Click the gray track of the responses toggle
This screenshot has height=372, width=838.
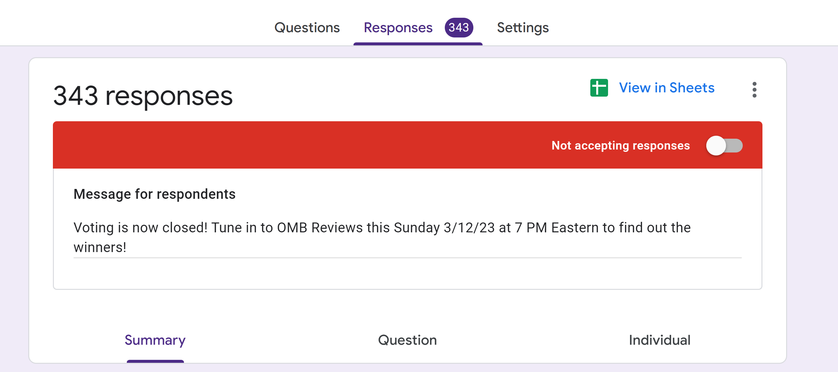click(735, 146)
